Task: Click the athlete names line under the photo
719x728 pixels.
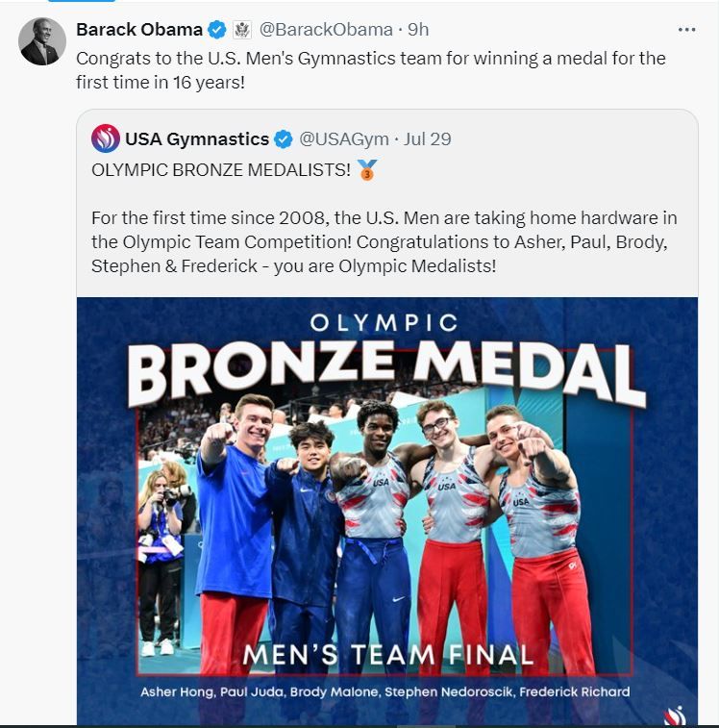Action: tap(385, 691)
